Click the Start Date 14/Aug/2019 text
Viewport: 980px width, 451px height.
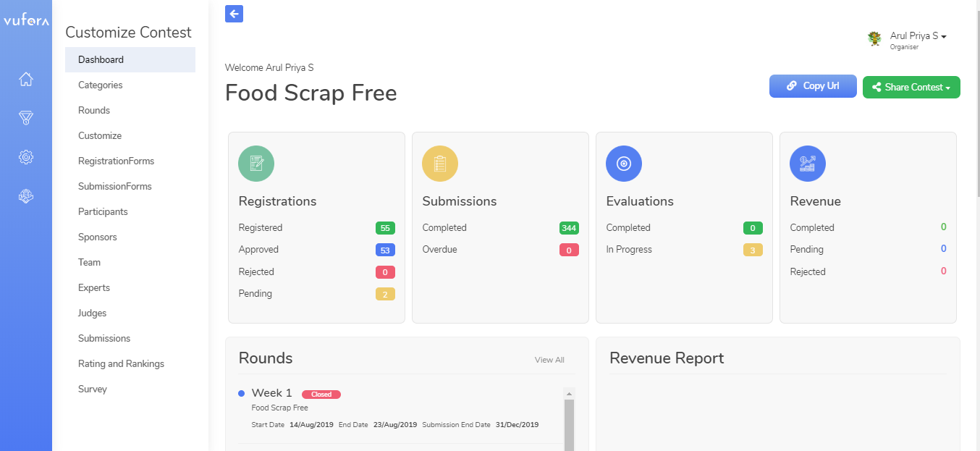click(x=311, y=425)
